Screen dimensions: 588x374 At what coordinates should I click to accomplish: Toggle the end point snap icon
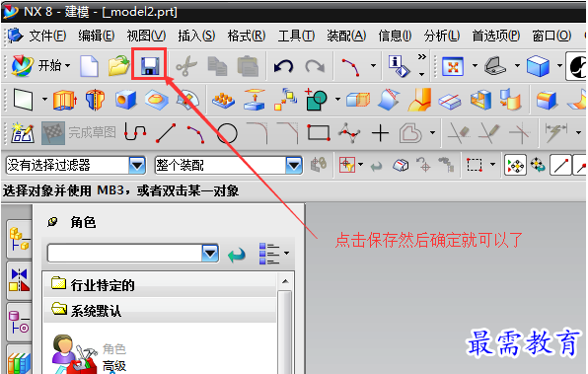pyautogui.click(x=560, y=166)
